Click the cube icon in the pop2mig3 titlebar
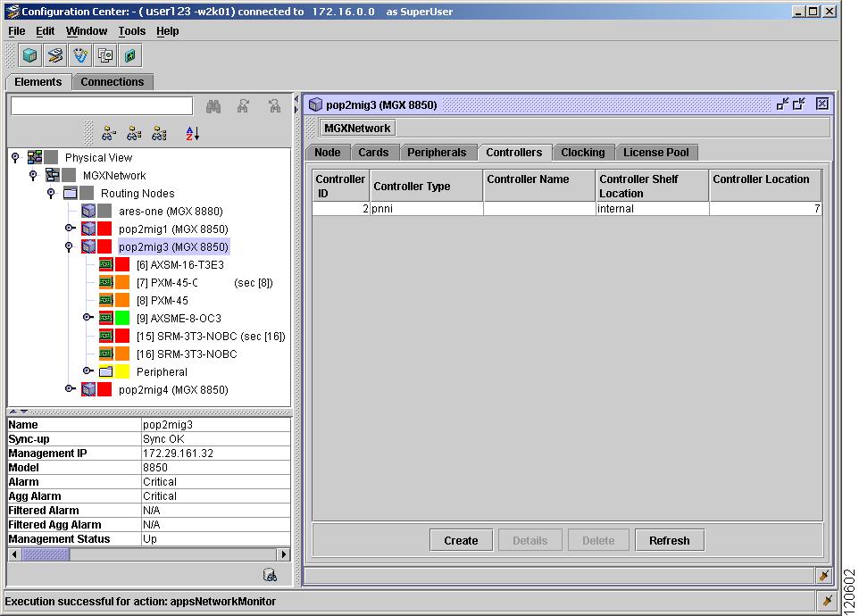This screenshot has width=859, height=616. 315,104
